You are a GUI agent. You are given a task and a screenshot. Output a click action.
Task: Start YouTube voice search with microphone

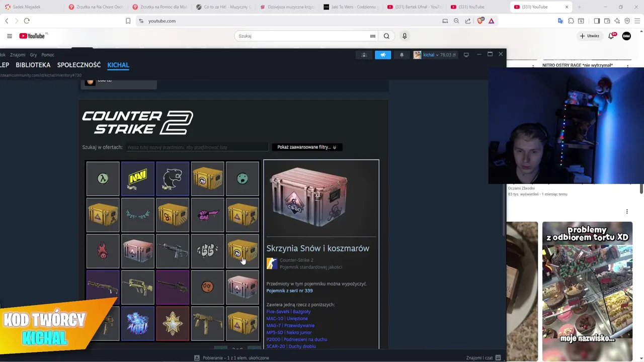tap(405, 36)
